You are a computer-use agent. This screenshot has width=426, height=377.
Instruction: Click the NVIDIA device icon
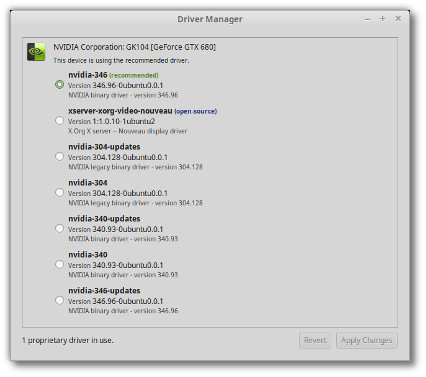pyautogui.click(x=36, y=52)
